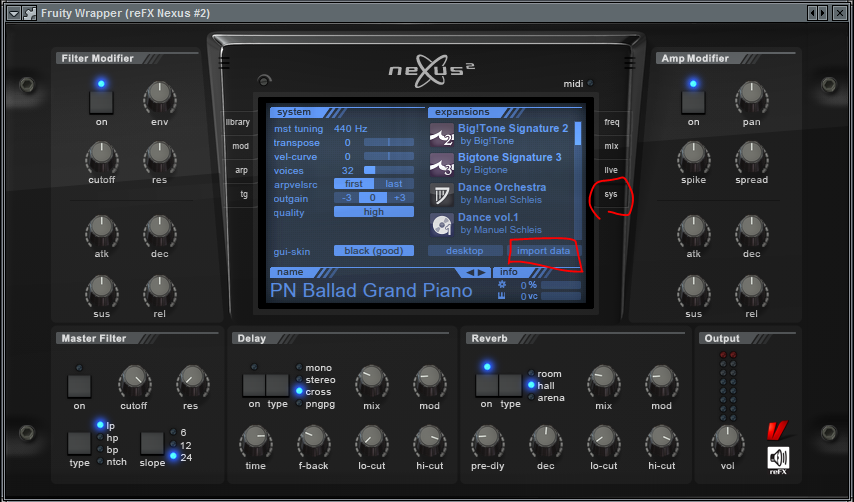Click the voices slider
The width and height of the screenshot is (854, 502).
coord(389,170)
